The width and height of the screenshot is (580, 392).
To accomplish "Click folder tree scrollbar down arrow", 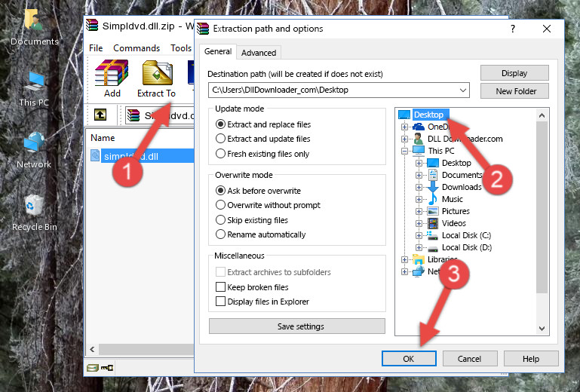I will point(542,329).
